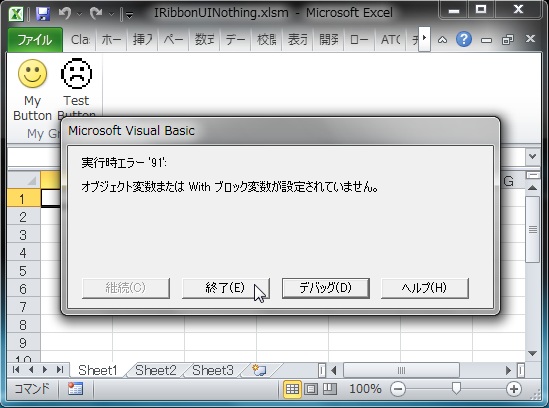Select row header 4

pyautogui.click(x=23, y=253)
